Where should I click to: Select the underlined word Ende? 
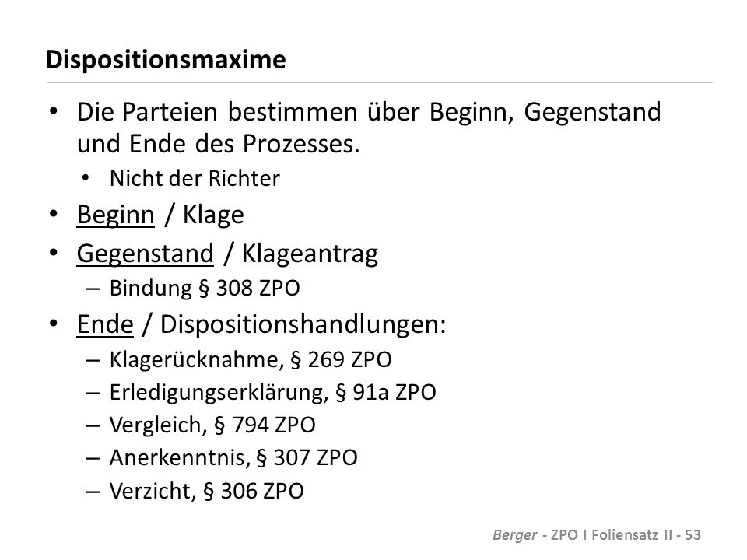[105, 325]
